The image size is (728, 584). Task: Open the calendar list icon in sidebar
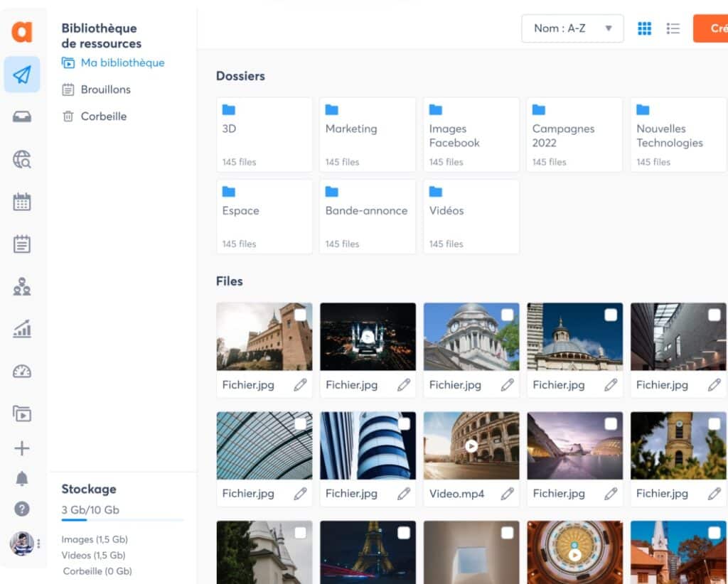coord(22,244)
